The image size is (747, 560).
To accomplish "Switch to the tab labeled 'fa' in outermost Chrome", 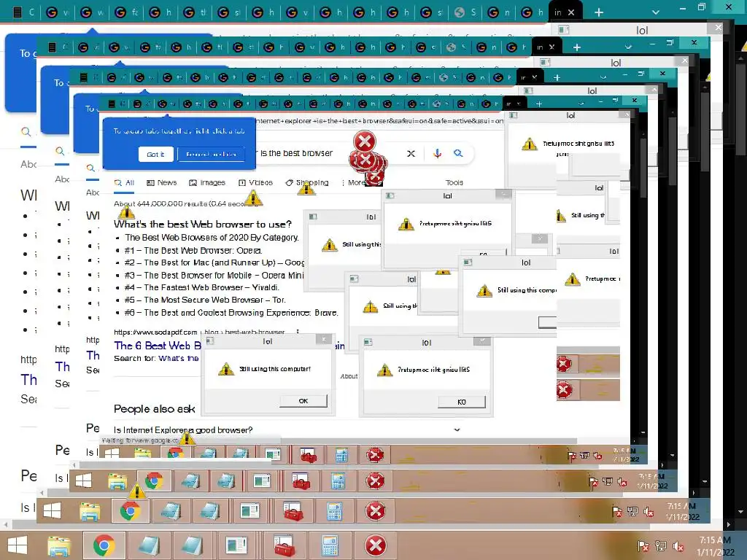I will click(125, 12).
